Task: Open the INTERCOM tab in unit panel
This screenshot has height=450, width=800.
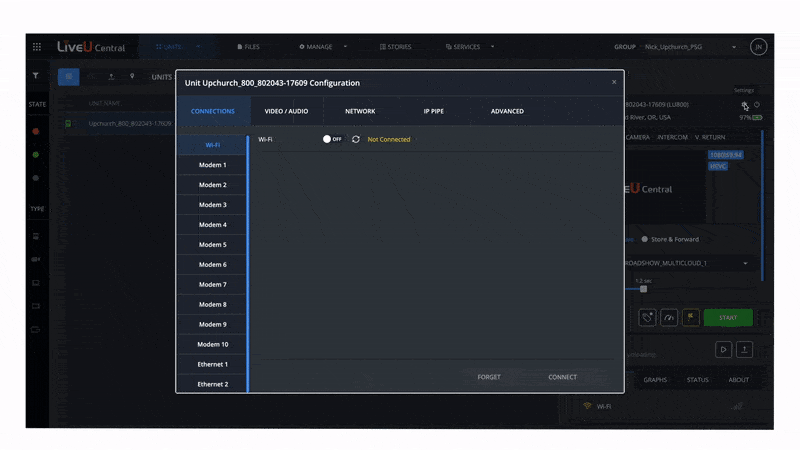Action: click(672, 137)
